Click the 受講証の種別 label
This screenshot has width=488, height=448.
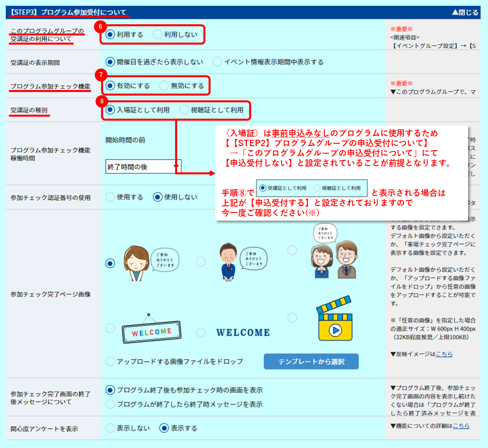pyautogui.click(x=29, y=110)
